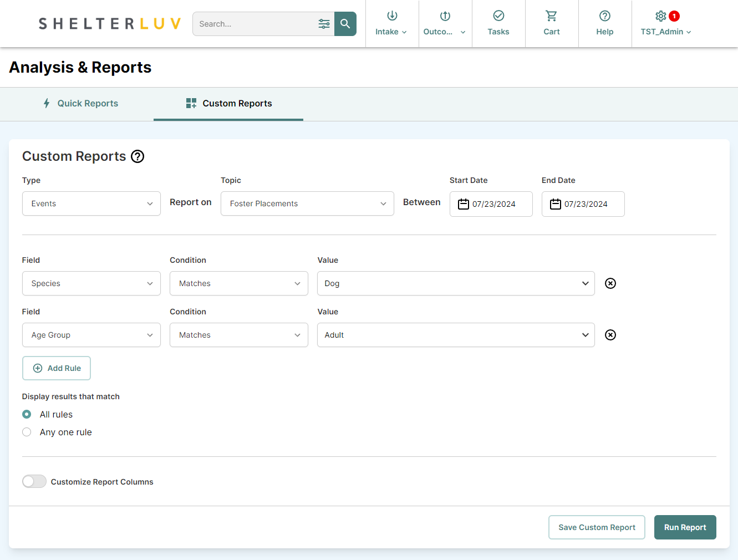The width and height of the screenshot is (738, 560).
Task: Click the Custom Reports help question icon
Action: [x=138, y=156]
